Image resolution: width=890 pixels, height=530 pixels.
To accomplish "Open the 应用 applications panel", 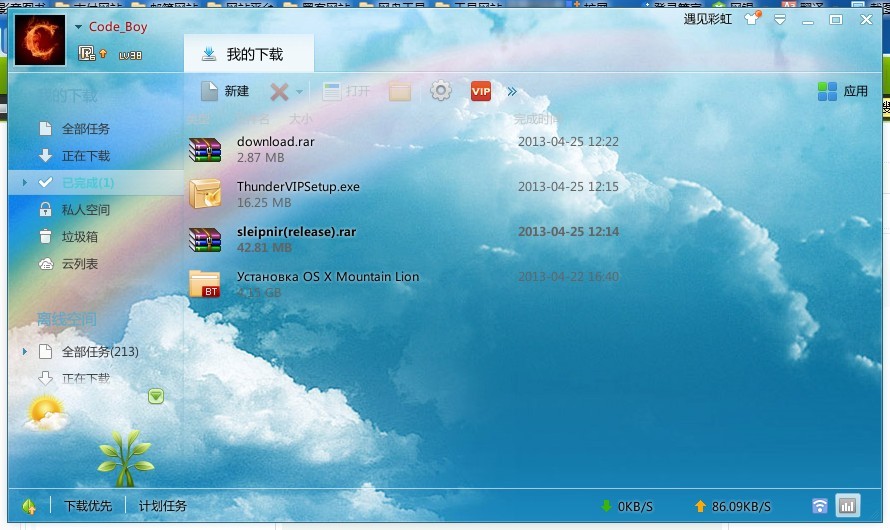I will click(x=843, y=91).
